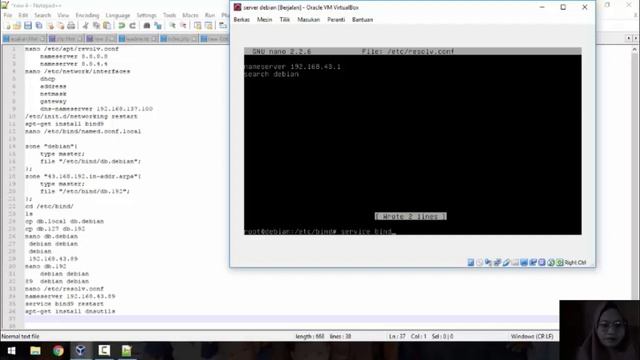This screenshot has height=360, width=640.
Task: Open the Language menu in Notepad++
Action: pos(118,15)
